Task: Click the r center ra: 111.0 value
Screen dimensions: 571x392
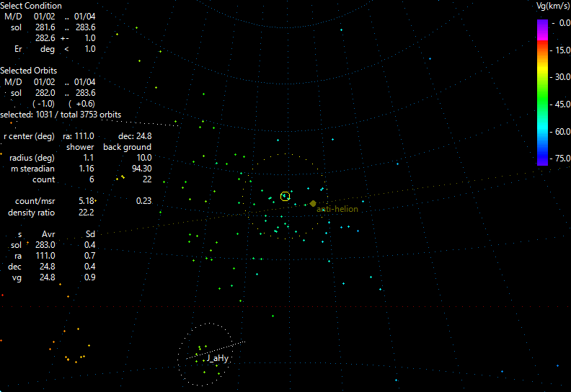Action: coord(79,136)
